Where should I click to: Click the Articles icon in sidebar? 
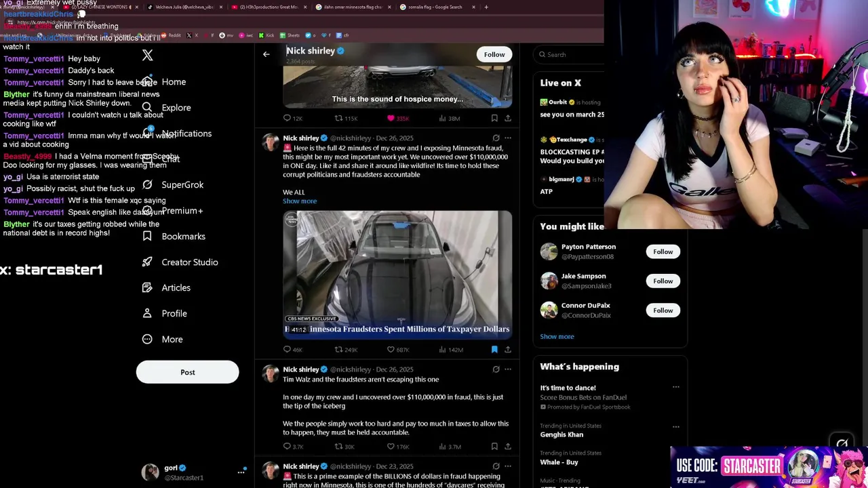147,288
